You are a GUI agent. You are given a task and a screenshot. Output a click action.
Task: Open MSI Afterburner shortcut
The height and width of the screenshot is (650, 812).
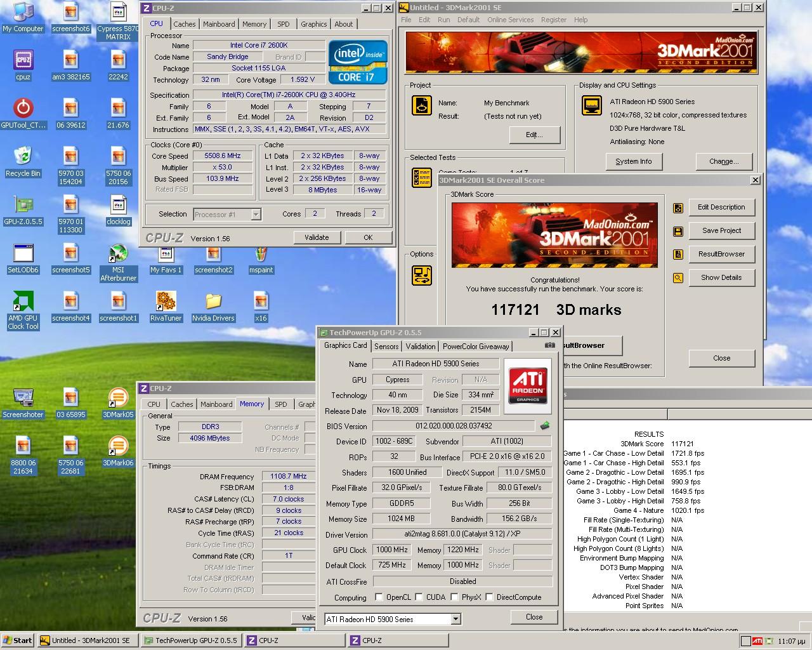coord(118,262)
